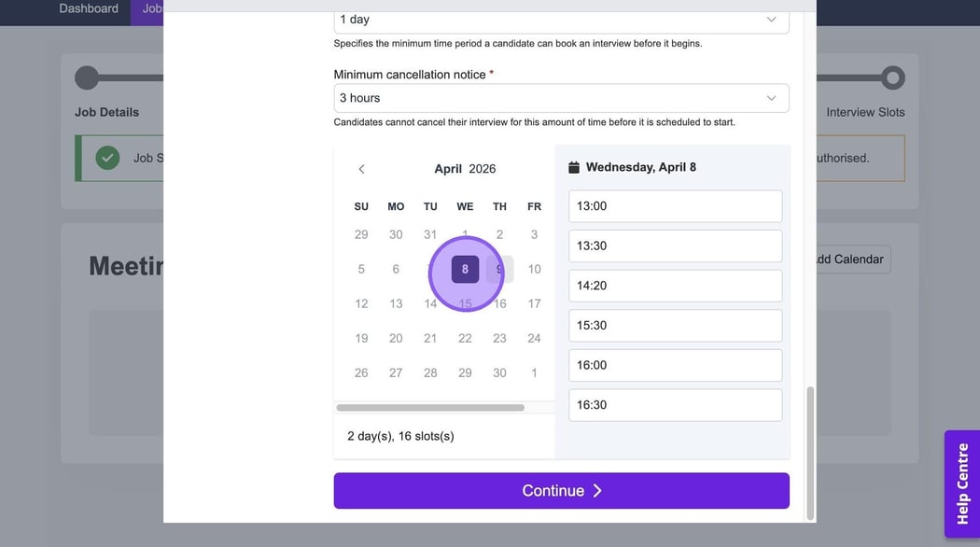Screen dimensions: 980x547
Task: Open the minimum booking notice dropdown showing 1 day
Action: [561, 20]
